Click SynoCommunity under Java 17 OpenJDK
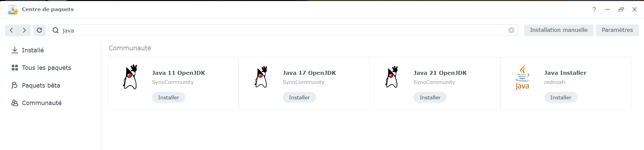This screenshot has height=150, width=644. (304, 82)
